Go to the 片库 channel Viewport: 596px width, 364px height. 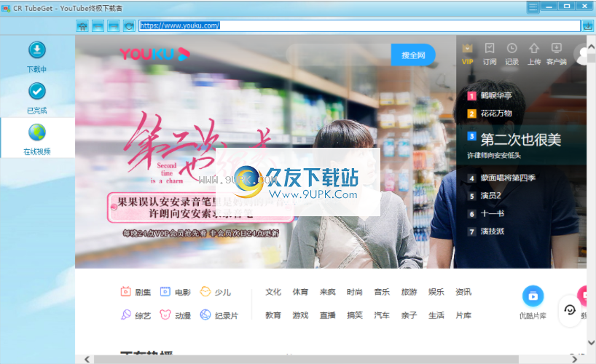point(463,315)
